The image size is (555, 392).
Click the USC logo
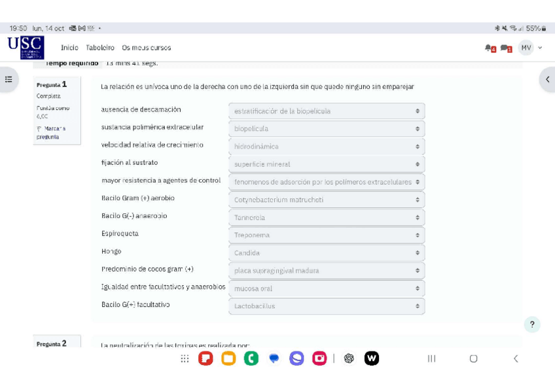pyautogui.click(x=26, y=48)
